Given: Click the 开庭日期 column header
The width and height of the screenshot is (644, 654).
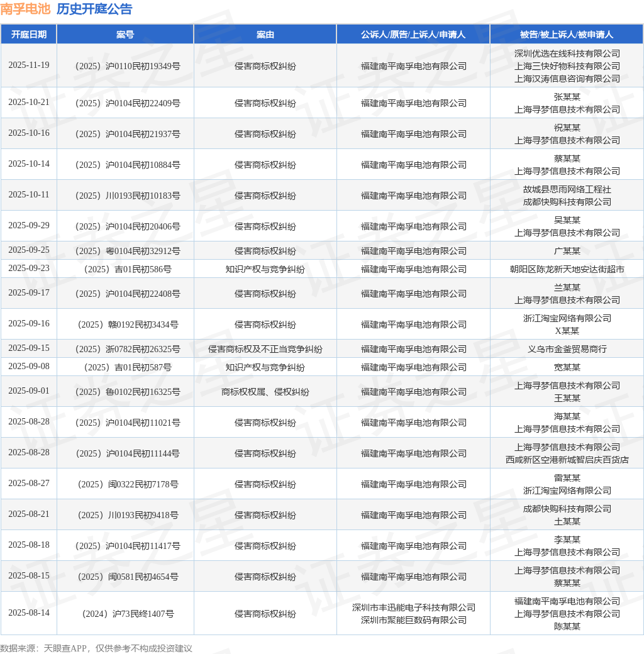Looking at the screenshot, I should click(x=29, y=35).
